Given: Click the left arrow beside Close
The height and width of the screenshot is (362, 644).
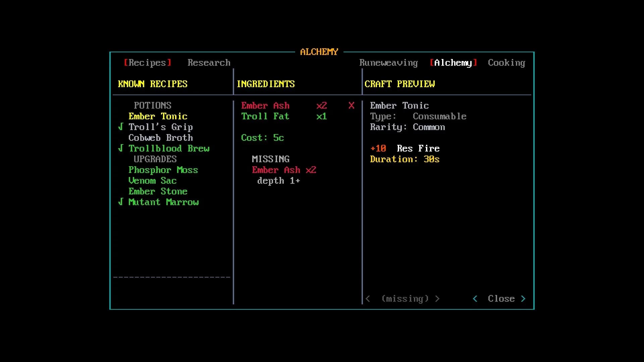Looking at the screenshot, I should [x=475, y=299].
